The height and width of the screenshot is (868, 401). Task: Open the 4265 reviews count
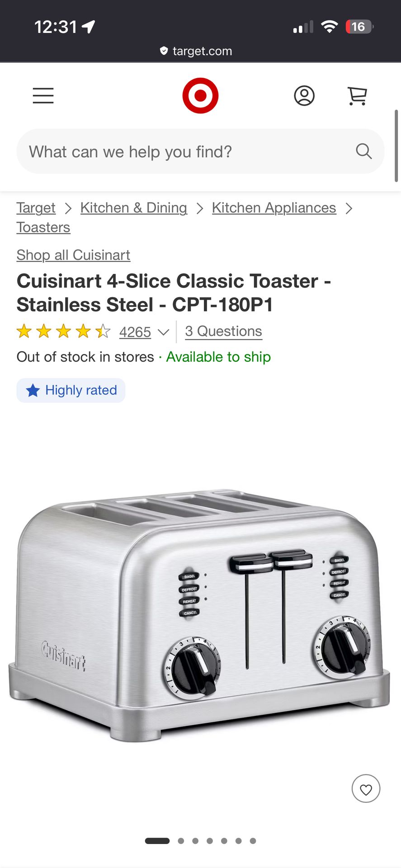click(135, 332)
